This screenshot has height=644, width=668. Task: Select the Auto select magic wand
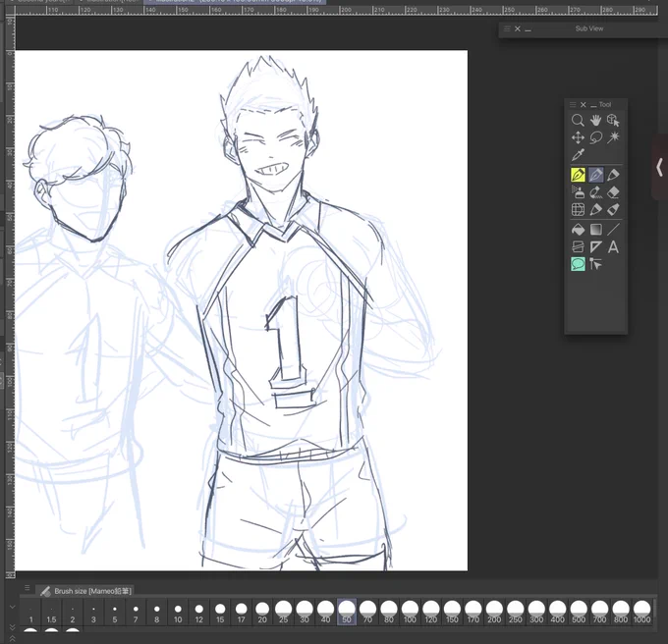click(613, 137)
